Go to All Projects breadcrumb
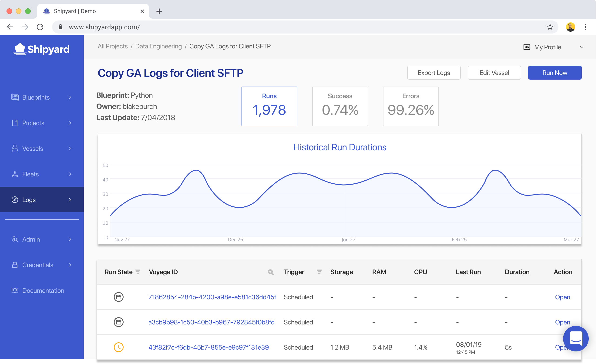The width and height of the screenshot is (598, 364). (x=113, y=46)
